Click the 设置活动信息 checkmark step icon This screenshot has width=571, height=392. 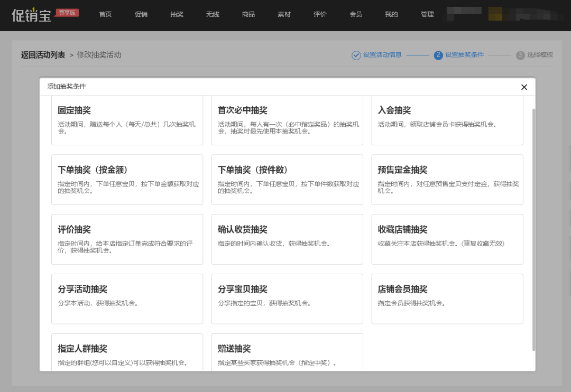(x=356, y=55)
